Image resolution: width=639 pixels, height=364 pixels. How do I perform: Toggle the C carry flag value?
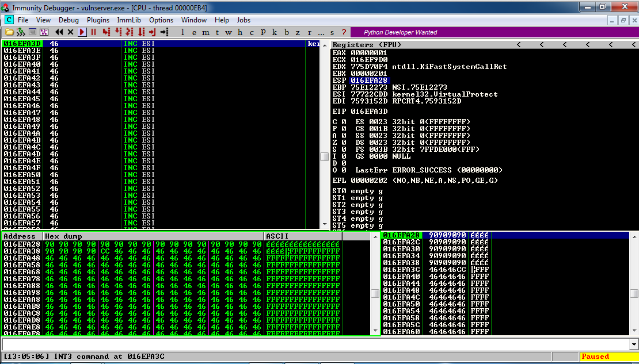[x=343, y=122]
